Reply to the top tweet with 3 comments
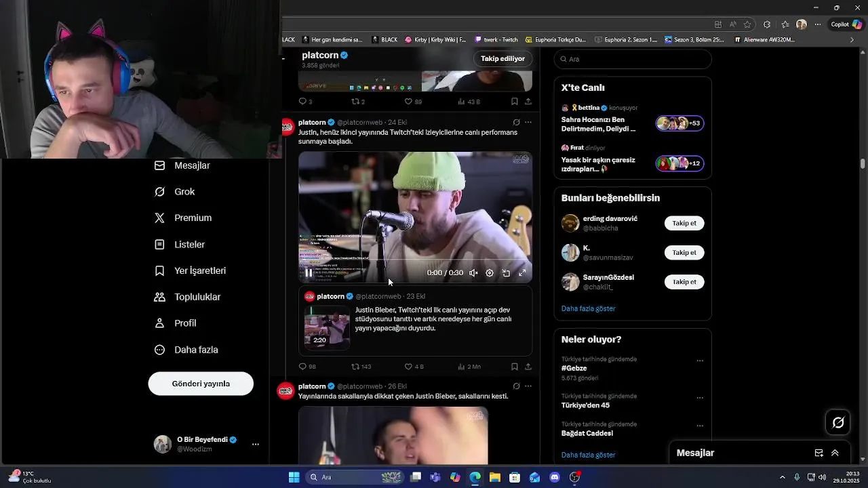The image size is (868, 488). point(305,102)
